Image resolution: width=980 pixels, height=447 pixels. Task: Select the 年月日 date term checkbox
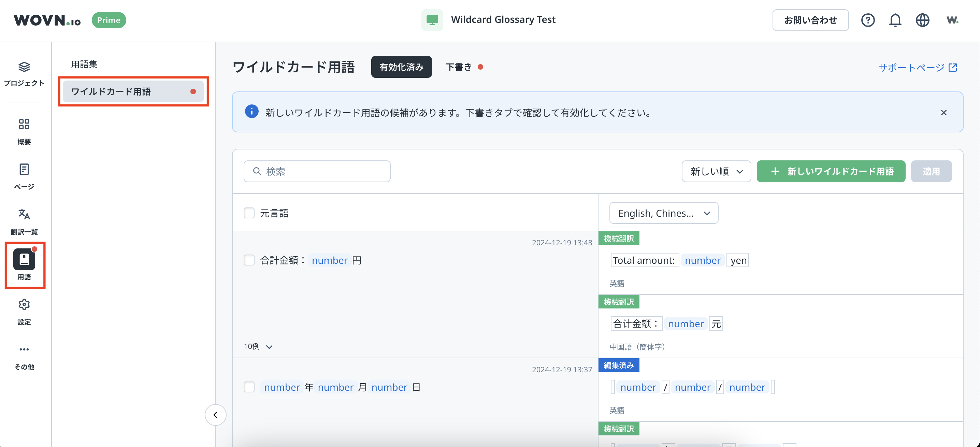(249, 387)
